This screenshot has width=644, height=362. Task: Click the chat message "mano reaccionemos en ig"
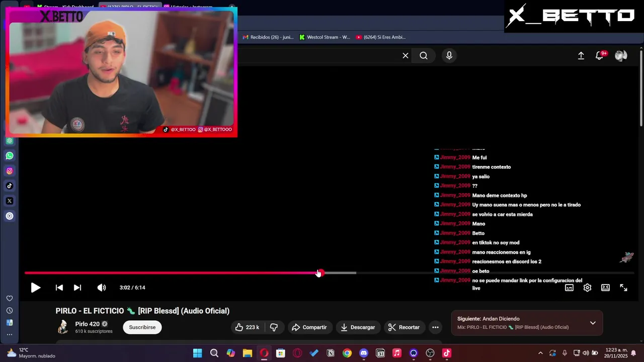point(501,252)
